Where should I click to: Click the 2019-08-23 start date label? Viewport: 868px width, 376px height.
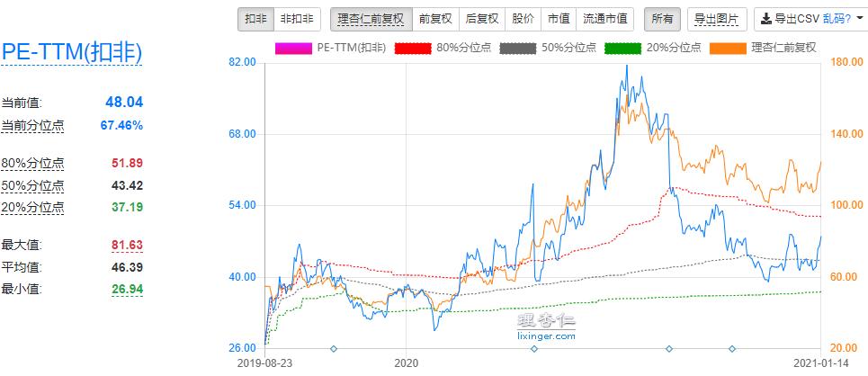coord(264,363)
